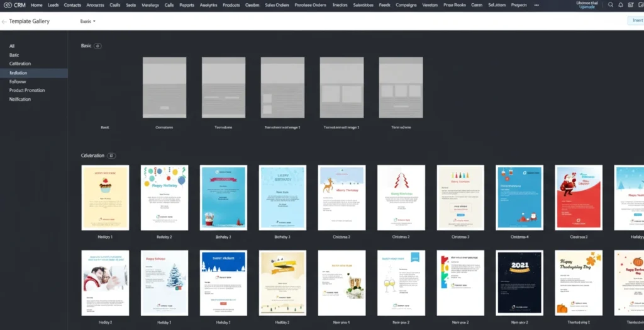Choose the reindeer Christmas template
This screenshot has height=330, width=644.
(341, 198)
